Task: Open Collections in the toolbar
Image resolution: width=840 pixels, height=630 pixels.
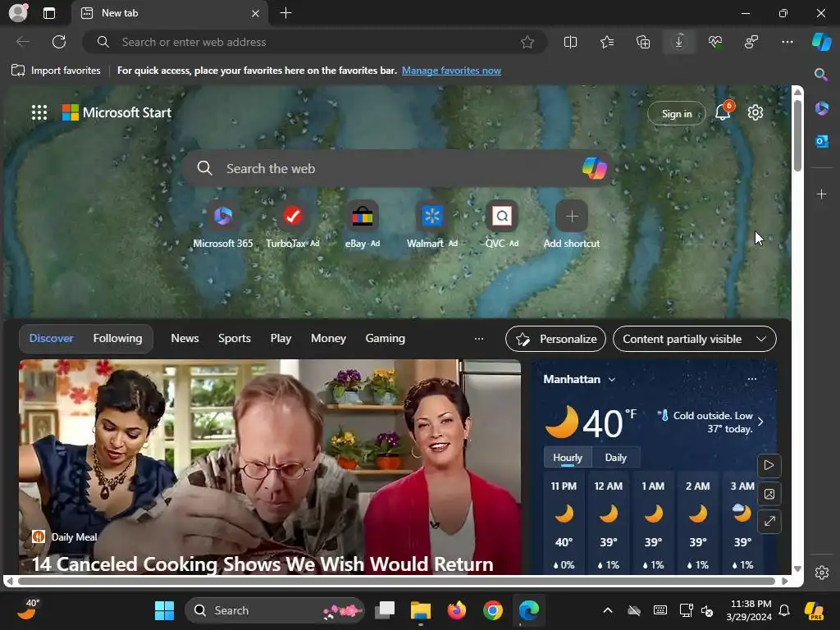Action: click(643, 42)
